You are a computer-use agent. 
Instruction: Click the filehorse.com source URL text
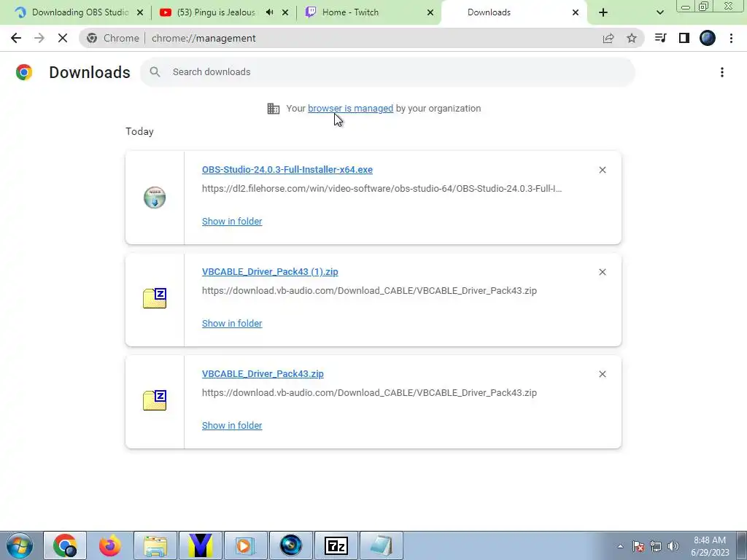(382, 189)
